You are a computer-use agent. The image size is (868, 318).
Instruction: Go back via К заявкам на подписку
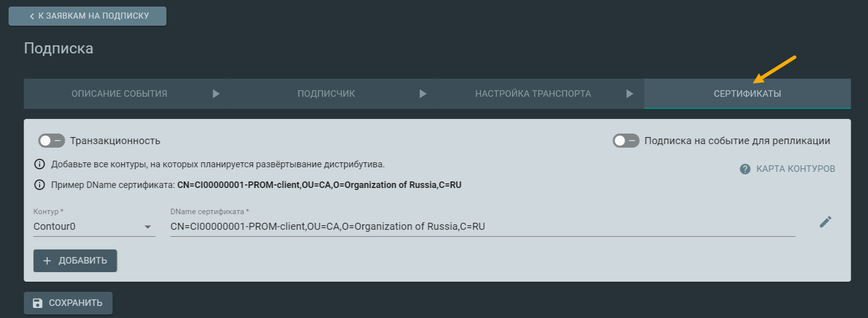click(x=87, y=16)
